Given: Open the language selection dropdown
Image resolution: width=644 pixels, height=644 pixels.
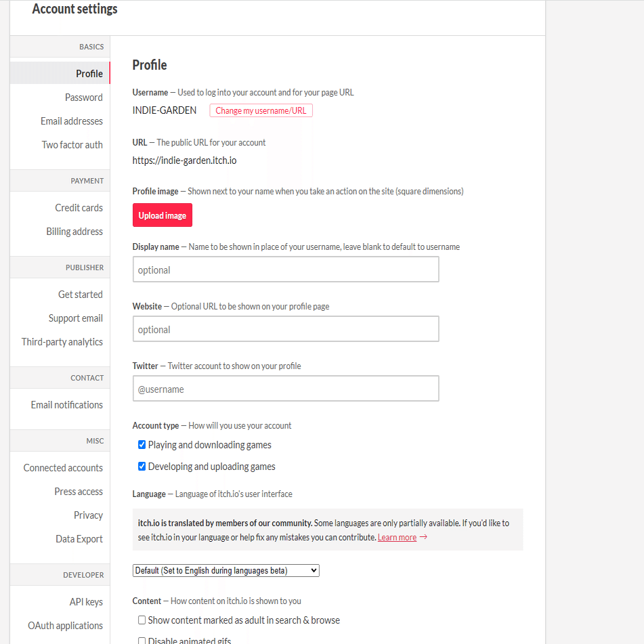Looking at the screenshot, I should pyautogui.click(x=226, y=571).
